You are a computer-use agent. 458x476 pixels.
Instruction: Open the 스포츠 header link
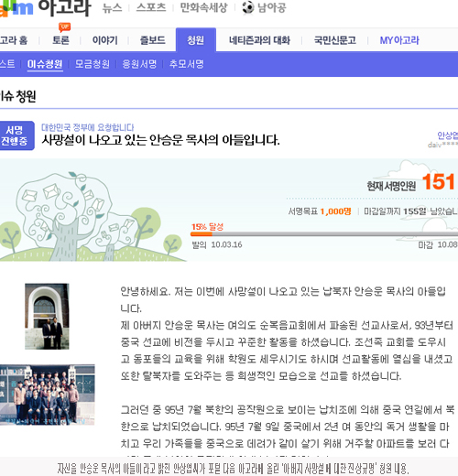[151, 7]
